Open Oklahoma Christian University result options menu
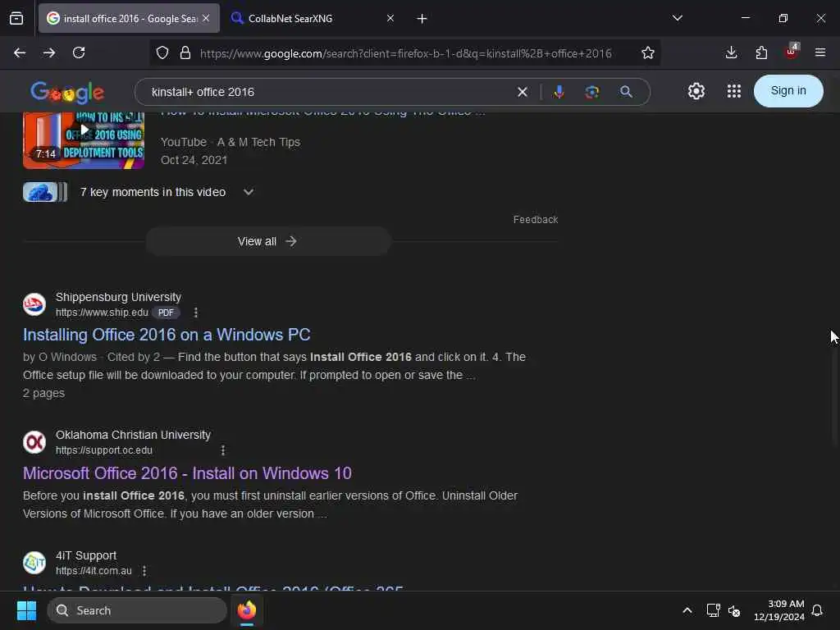Image resolution: width=840 pixels, height=630 pixels. pos(223,450)
